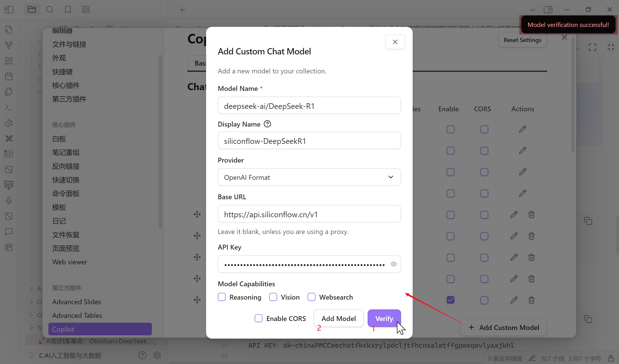Open the 快捷键 settings section
Viewport: 619px width, 364px height.
tap(62, 72)
